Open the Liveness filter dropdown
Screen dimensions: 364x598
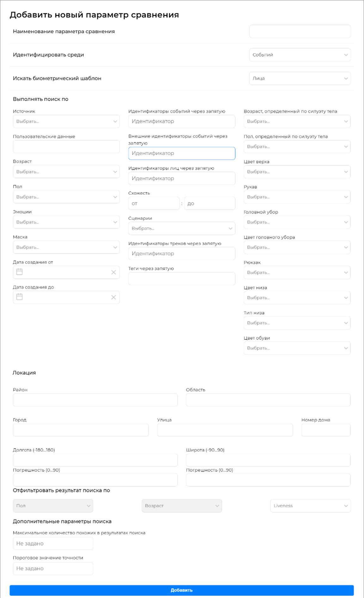(x=310, y=506)
